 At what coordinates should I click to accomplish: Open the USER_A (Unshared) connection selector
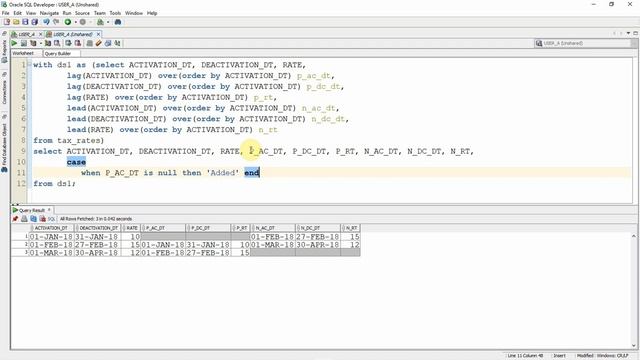[x=585, y=43]
